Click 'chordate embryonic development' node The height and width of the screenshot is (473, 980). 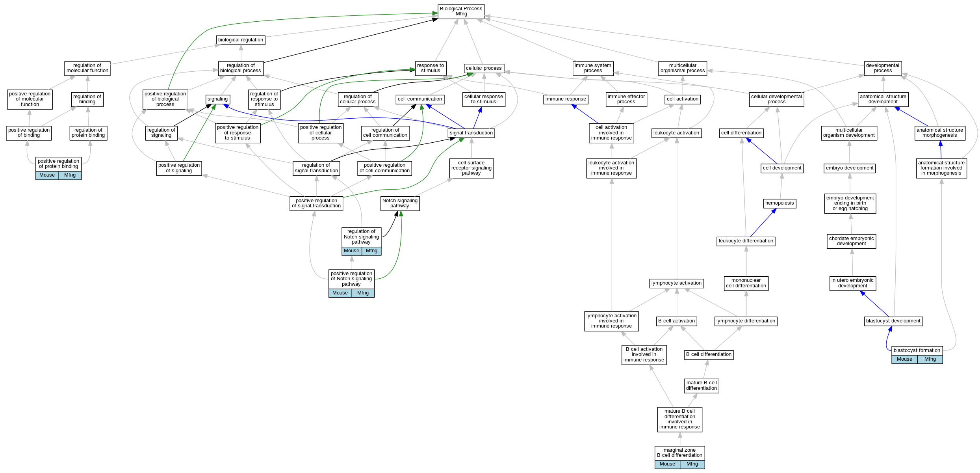click(851, 241)
